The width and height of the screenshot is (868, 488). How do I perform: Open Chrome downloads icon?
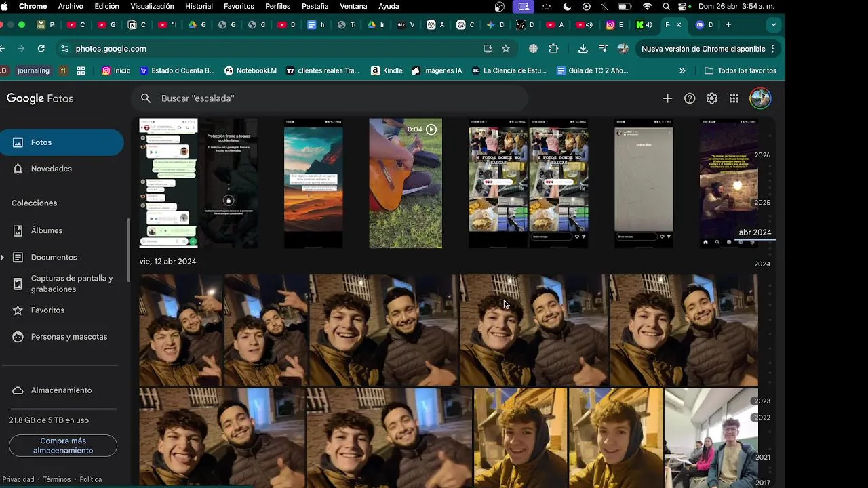click(583, 49)
